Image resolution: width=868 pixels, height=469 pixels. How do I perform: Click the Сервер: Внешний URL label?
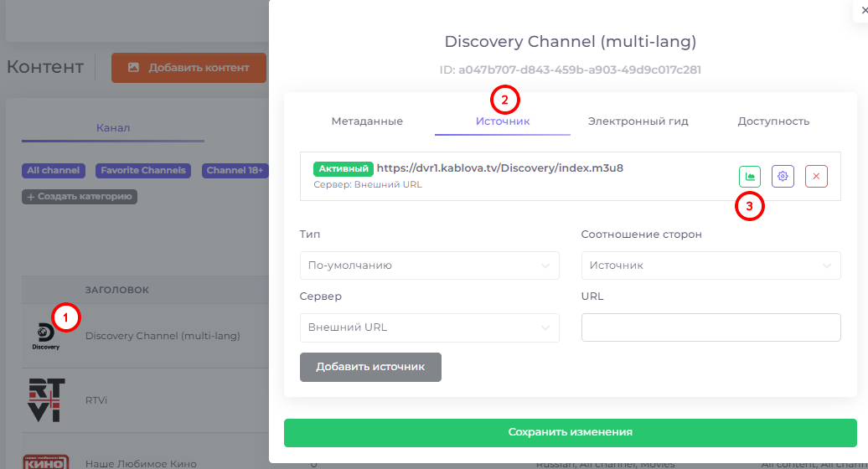[368, 185]
